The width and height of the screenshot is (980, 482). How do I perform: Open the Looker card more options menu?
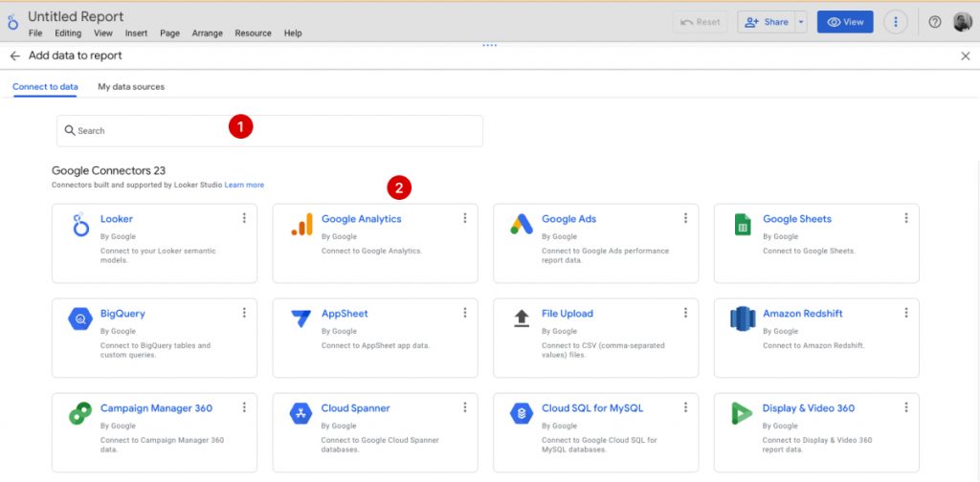coord(244,219)
